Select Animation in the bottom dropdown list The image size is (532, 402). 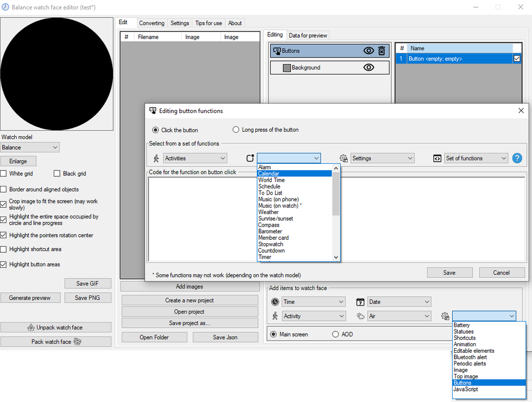pyautogui.click(x=489, y=344)
